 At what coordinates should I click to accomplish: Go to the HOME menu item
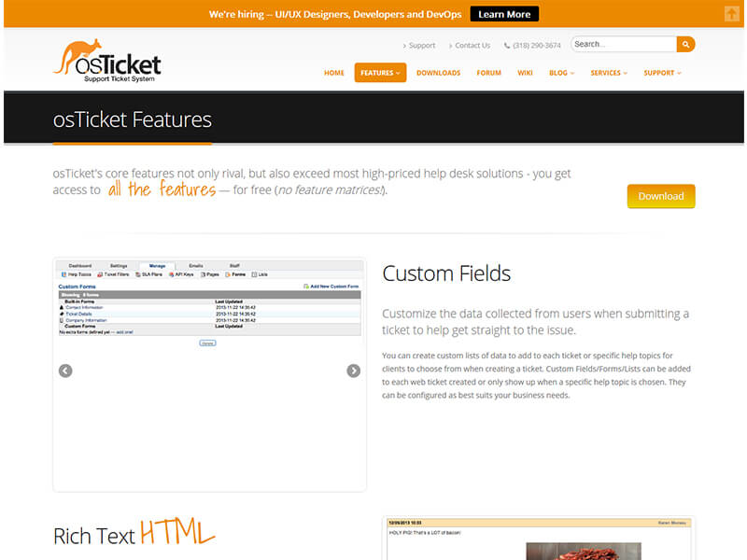pyautogui.click(x=334, y=73)
